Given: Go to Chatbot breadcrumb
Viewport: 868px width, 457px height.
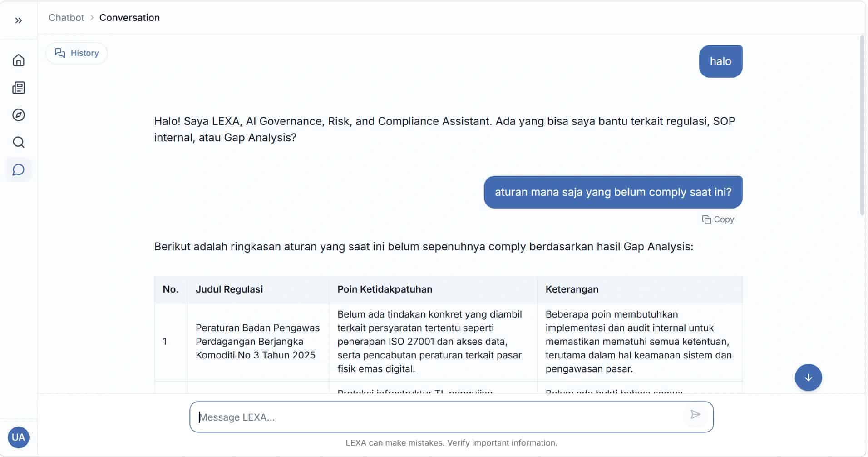Looking at the screenshot, I should point(66,18).
